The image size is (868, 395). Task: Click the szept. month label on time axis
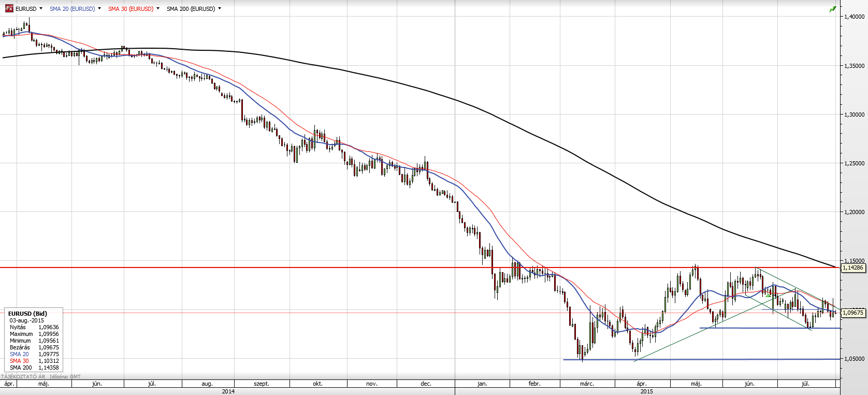pyautogui.click(x=262, y=384)
